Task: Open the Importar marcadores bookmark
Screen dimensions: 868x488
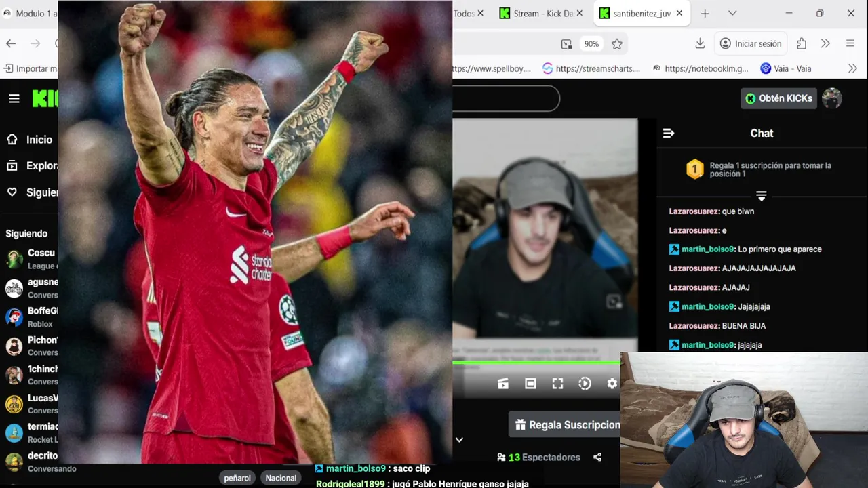Action: (31, 68)
